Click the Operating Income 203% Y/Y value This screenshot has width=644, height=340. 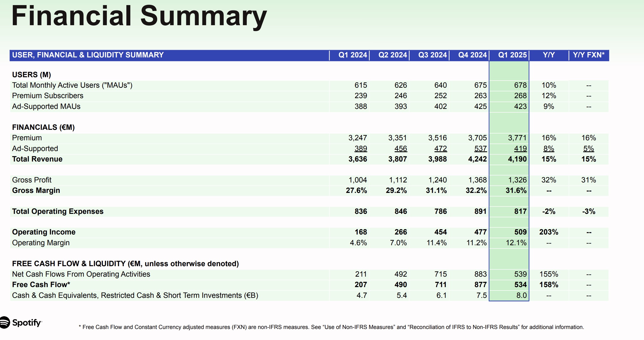click(x=548, y=232)
